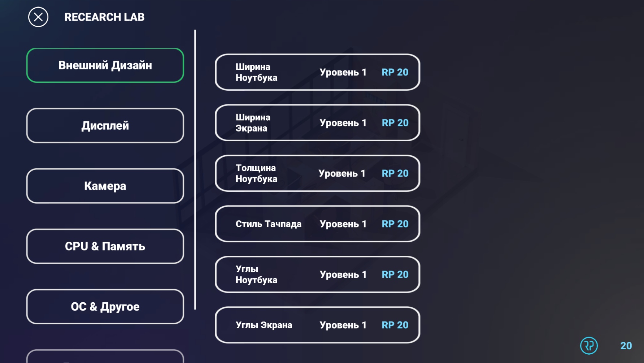644x363 pixels.
Task: Research Ширина Ноутбука upgrade
Action: [317, 72]
